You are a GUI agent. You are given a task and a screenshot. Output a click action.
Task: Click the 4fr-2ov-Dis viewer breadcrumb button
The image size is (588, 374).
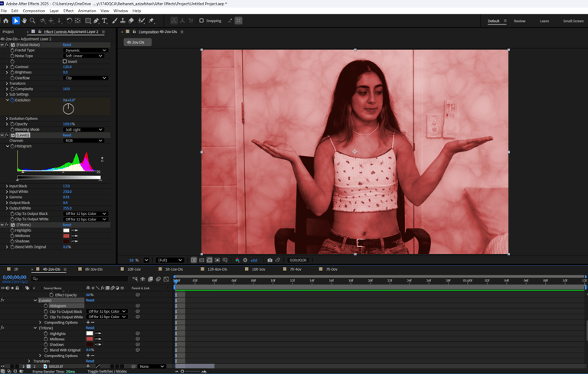(137, 42)
